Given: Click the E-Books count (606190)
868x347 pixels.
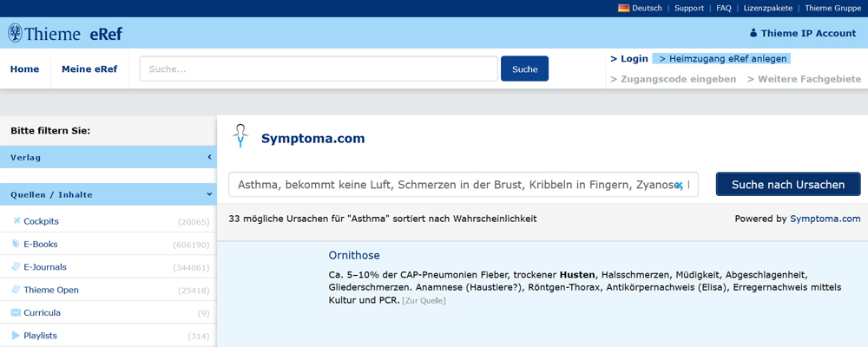Looking at the screenshot, I should [191, 245].
